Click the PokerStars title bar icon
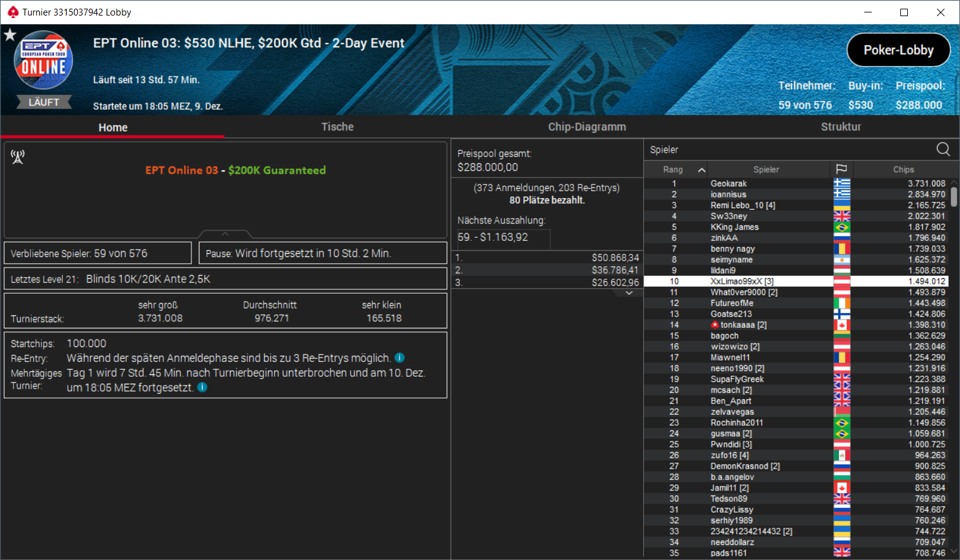Screen dimensions: 960x560 point(13,12)
